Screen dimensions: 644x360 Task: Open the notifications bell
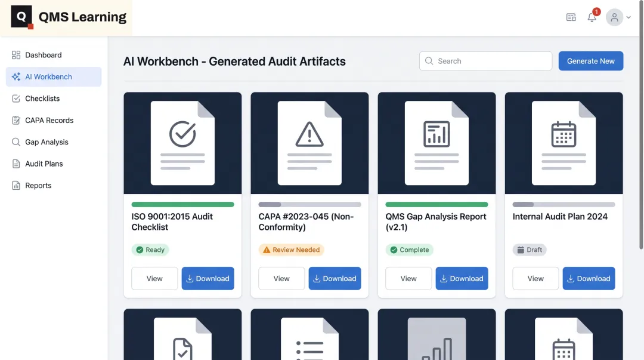coord(592,17)
